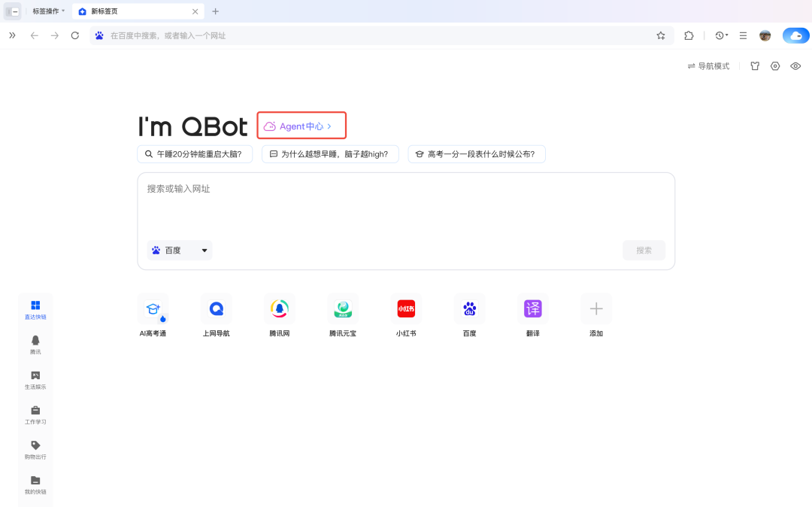Open the Agent中心 link
812x507 pixels.
(x=301, y=125)
